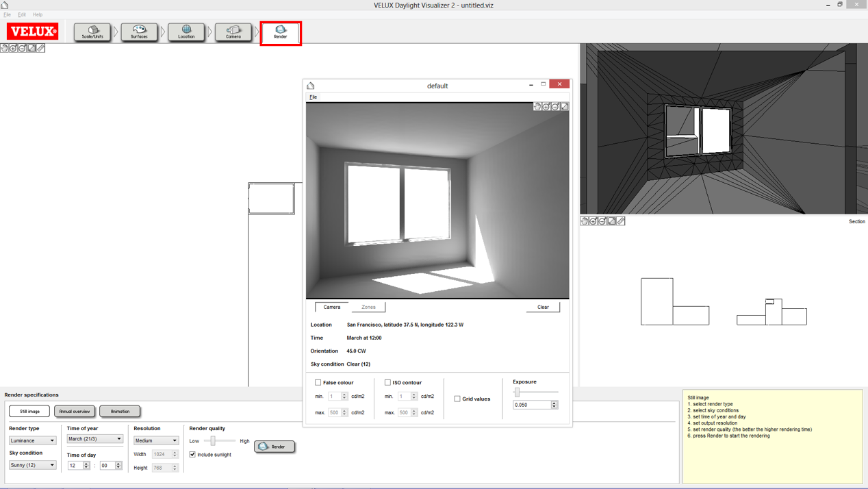
Task: Minimize the default render window
Action: 531,84
